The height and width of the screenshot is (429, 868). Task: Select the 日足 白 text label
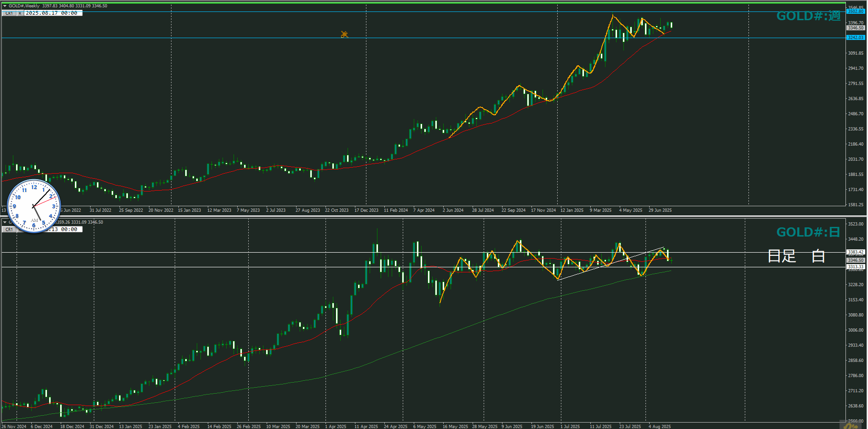(x=796, y=256)
